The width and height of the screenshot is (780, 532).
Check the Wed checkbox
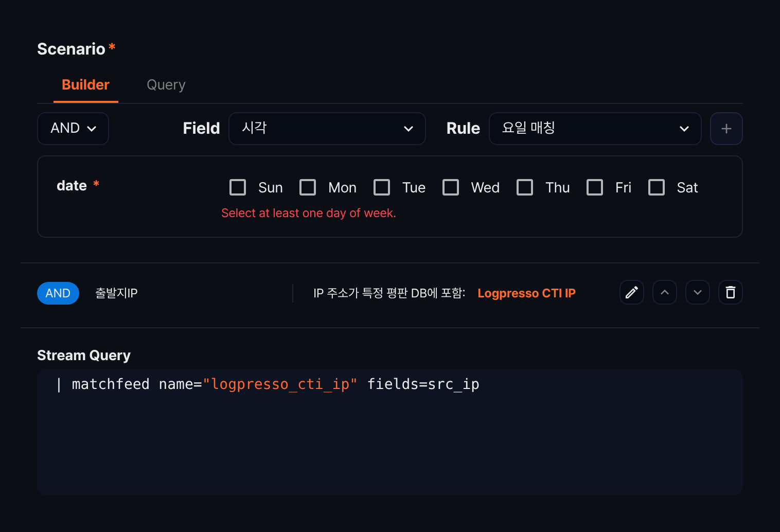pyautogui.click(x=451, y=187)
